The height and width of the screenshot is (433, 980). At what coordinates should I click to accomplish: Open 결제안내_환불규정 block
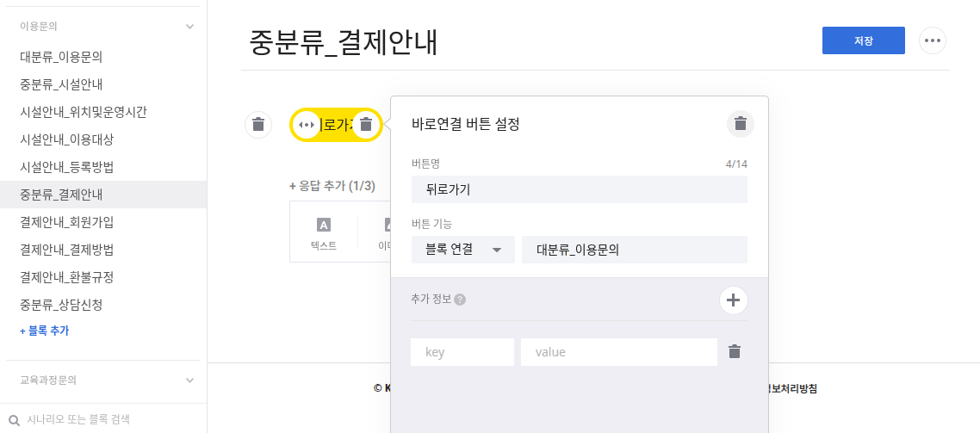click(67, 277)
